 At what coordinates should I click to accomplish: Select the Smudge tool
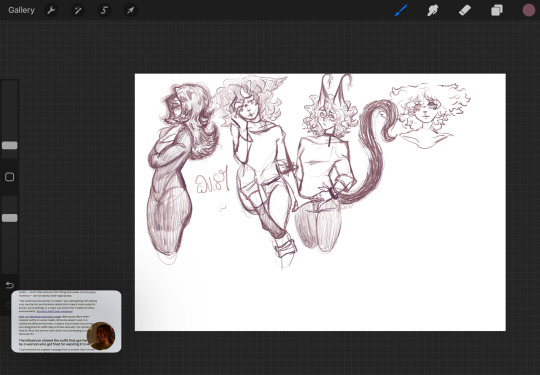coord(433,10)
